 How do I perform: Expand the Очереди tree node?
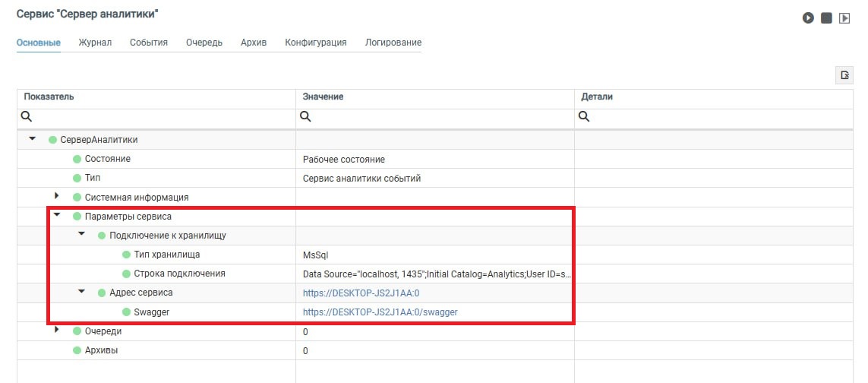point(57,331)
